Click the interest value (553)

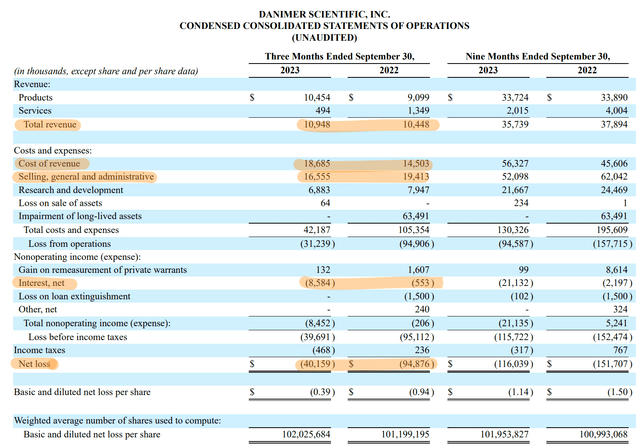tap(422, 283)
